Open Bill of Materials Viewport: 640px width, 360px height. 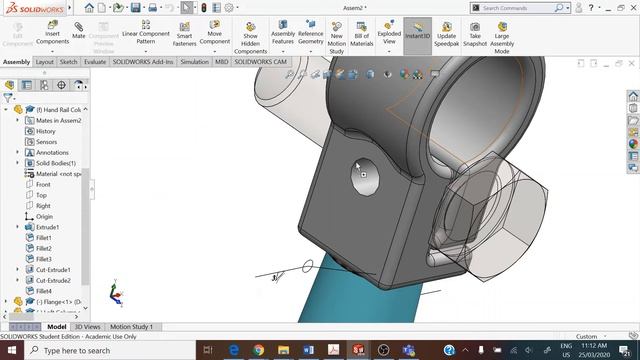[x=362, y=34]
